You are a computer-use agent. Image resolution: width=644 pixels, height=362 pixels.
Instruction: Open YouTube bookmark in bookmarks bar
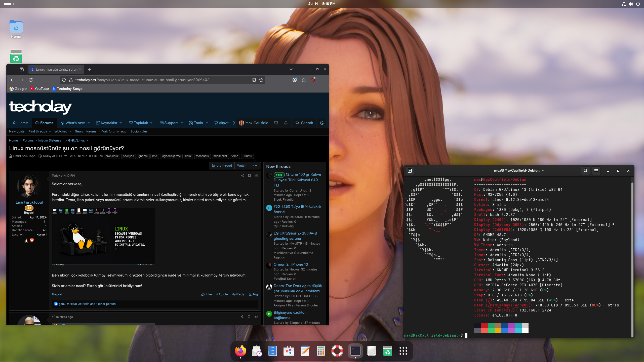[39, 89]
